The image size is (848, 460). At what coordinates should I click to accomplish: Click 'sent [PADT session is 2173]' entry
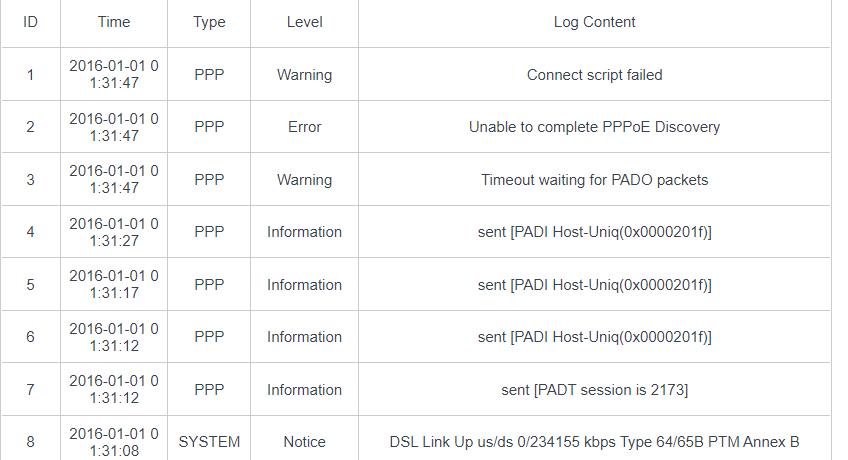pyautogui.click(x=594, y=390)
